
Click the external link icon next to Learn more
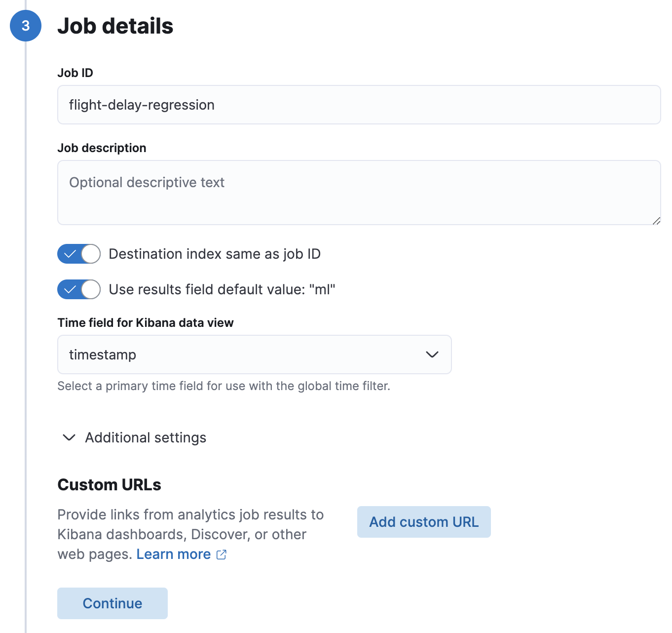[221, 554]
